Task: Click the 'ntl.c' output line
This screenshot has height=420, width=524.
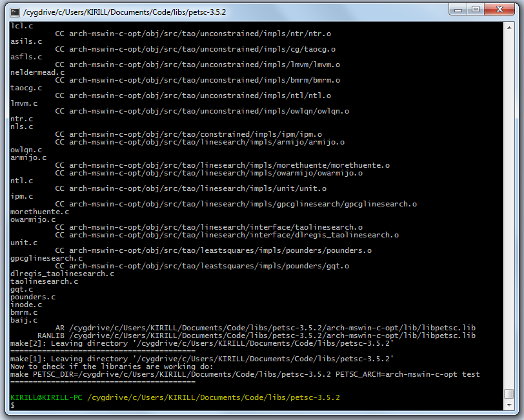Action: tap(22, 181)
